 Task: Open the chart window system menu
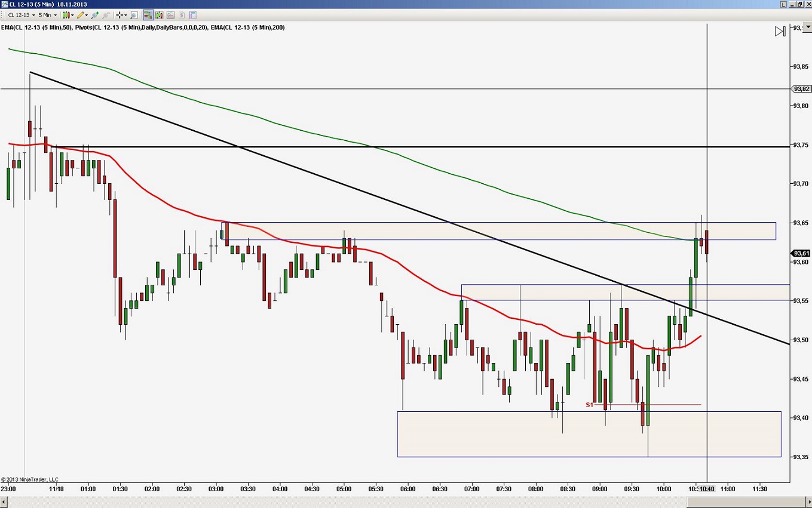(x=4, y=4)
